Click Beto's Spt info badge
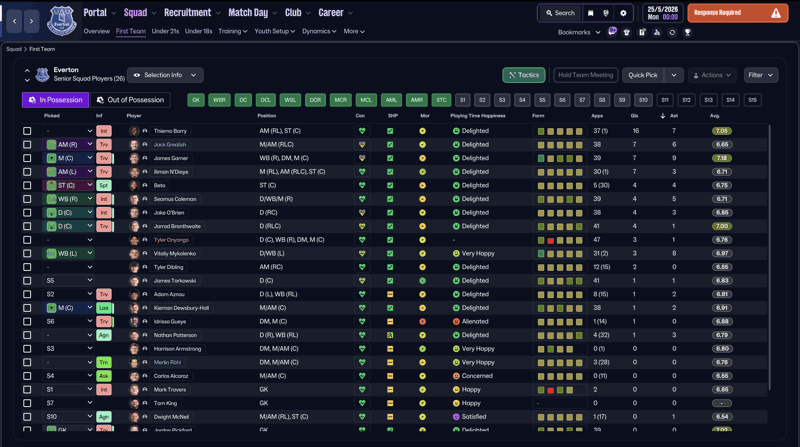Image resolution: width=800 pixels, height=447 pixels. 104,186
